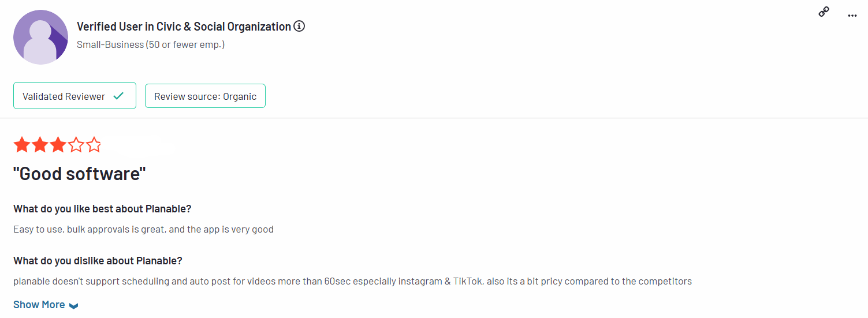Click the fifth empty rating star
The width and height of the screenshot is (868, 318).
coord(94,145)
